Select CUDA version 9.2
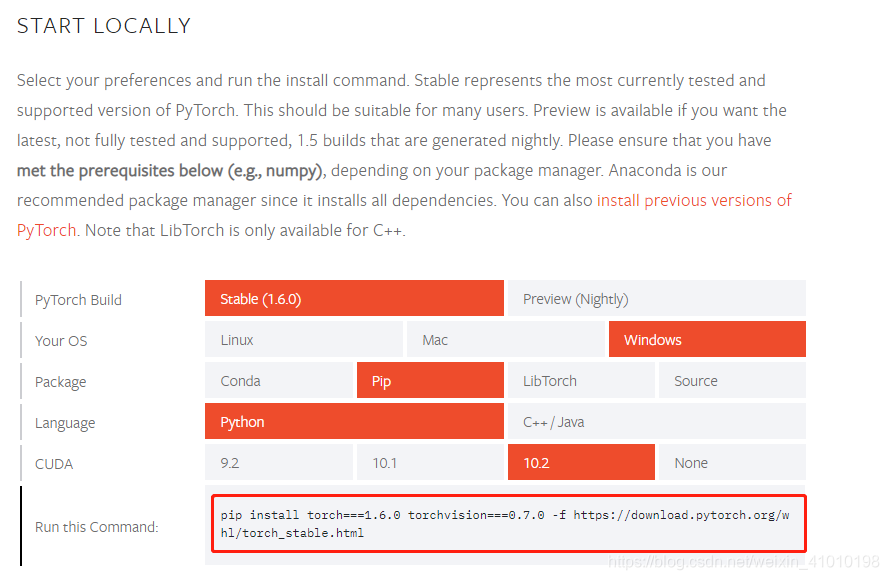Viewport: 889px width, 580px height. coord(279,462)
